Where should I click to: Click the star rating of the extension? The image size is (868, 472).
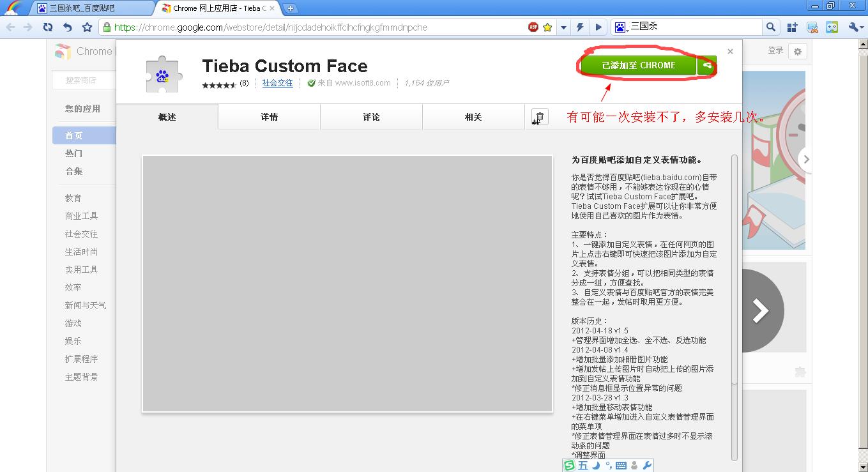click(219, 84)
